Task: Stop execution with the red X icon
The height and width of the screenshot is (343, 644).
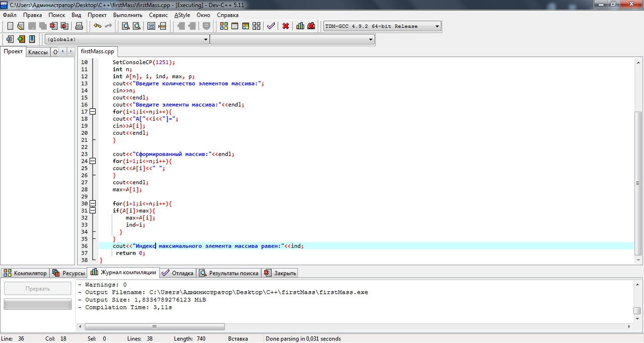Action: (286, 26)
